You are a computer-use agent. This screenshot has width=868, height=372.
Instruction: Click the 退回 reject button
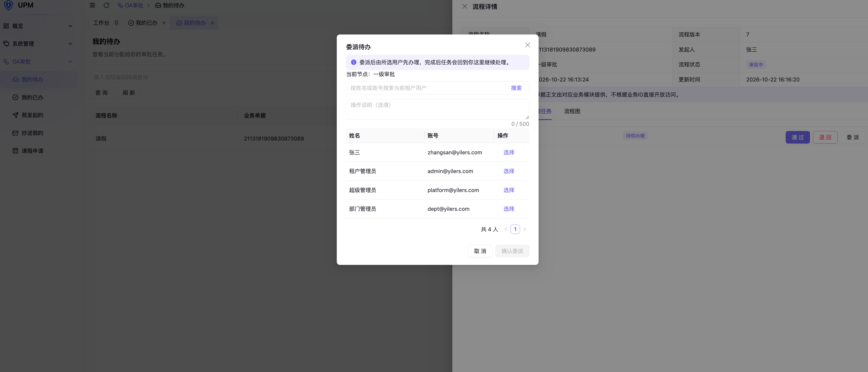[x=825, y=138]
